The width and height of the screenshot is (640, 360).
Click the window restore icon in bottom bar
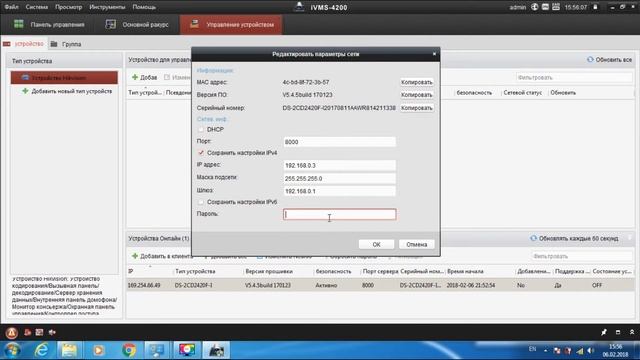[x=618, y=332]
